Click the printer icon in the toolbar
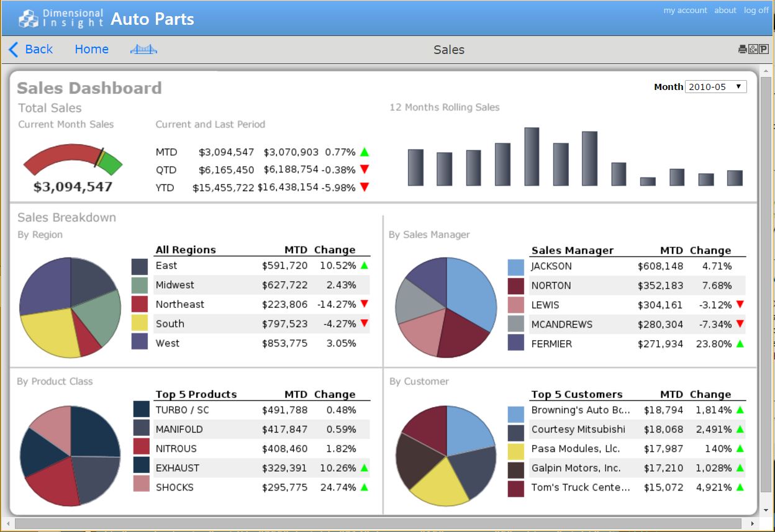The image size is (775, 532). [742, 50]
